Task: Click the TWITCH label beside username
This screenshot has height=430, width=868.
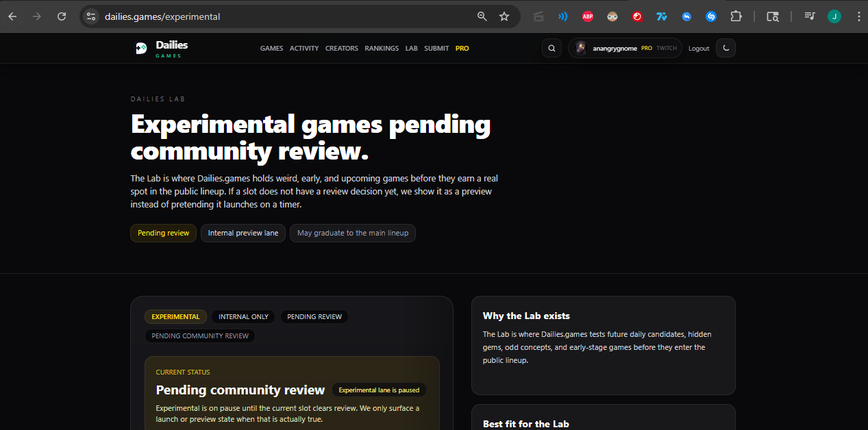Action: [x=667, y=49]
